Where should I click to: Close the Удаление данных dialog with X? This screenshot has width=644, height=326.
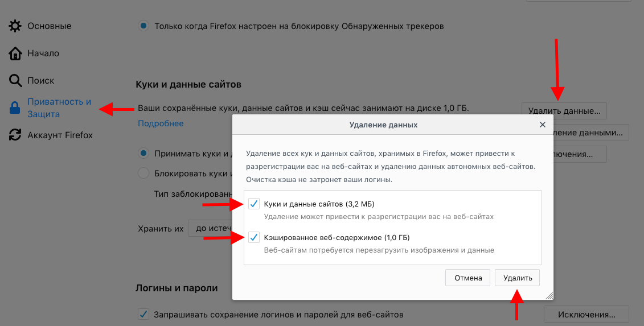[x=543, y=125]
